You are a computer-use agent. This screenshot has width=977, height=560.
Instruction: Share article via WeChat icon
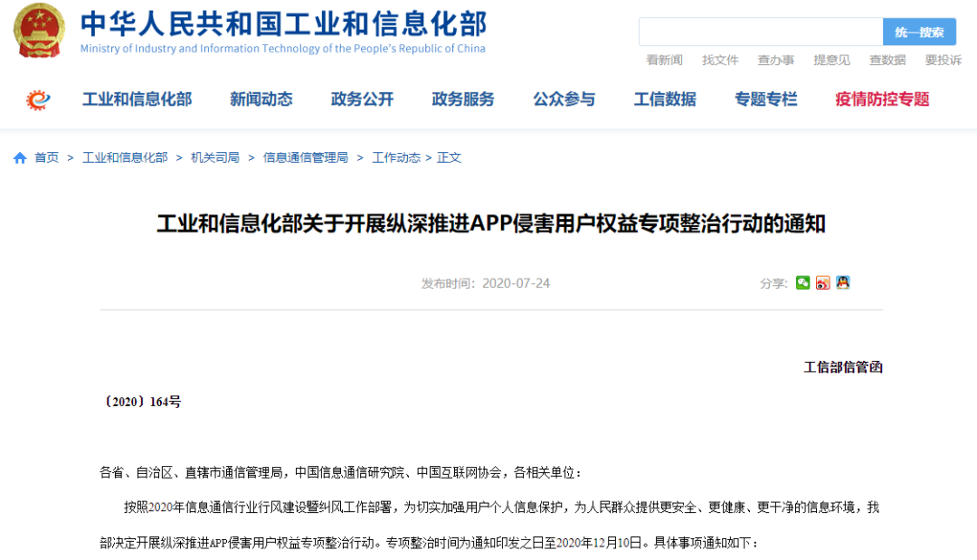(802, 283)
